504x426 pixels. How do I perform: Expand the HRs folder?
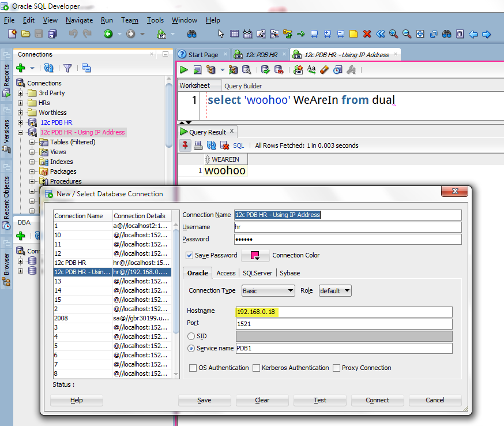coord(21,103)
